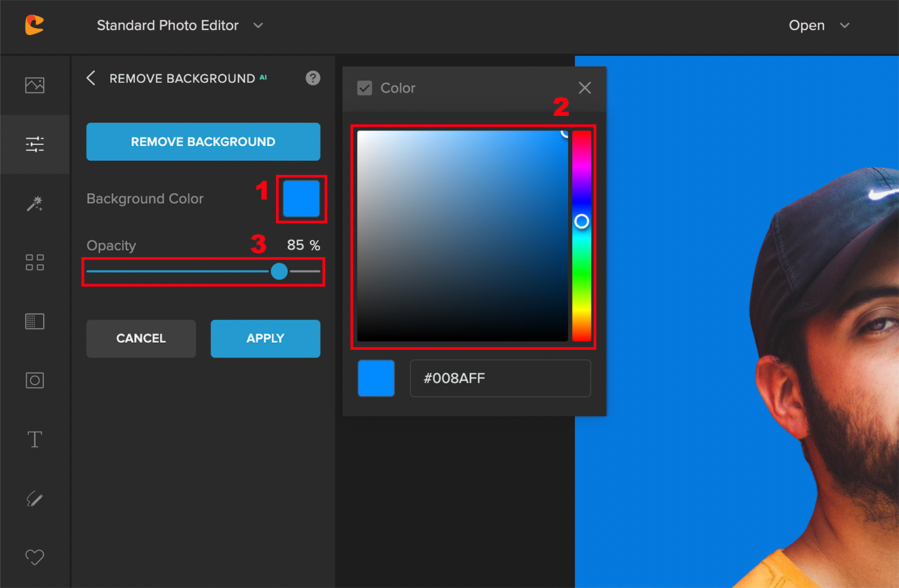Click the help question mark icon
This screenshot has width=899, height=588.
pyautogui.click(x=313, y=78)
